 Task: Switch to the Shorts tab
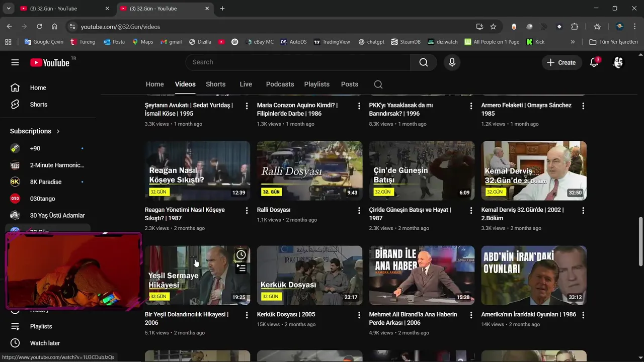pos(216,84)
